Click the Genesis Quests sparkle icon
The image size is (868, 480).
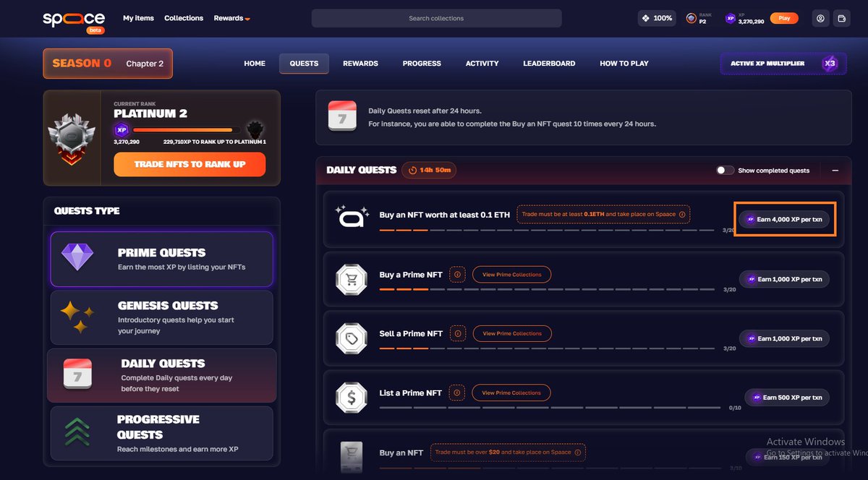pos(77,318)
